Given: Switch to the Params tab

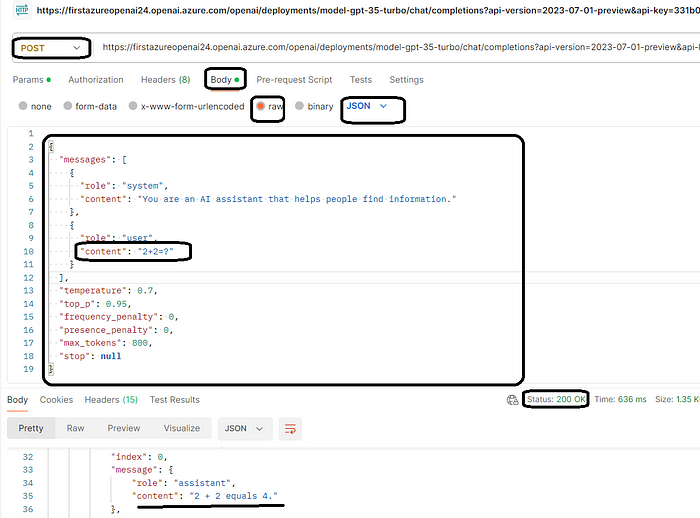Looking at the screenshot, I should pyautogui.click(x=32, y=79).
